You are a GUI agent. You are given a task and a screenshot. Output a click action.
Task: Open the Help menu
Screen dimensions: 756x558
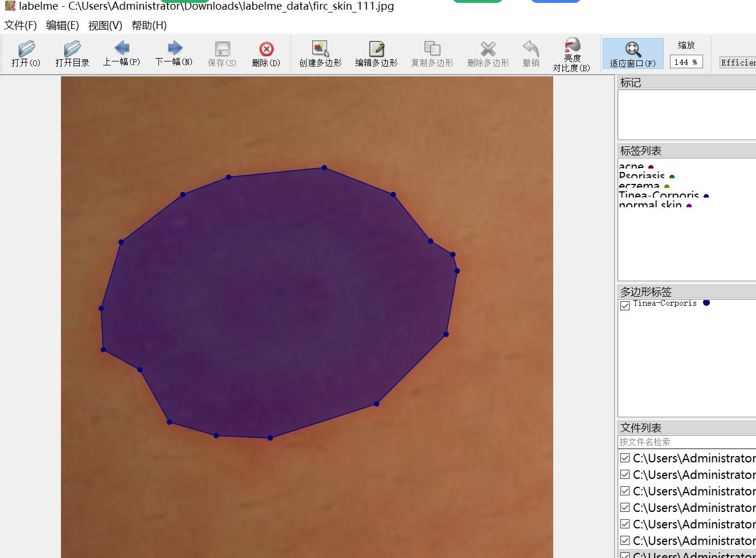pyautogui.click(x=149, y=25)
